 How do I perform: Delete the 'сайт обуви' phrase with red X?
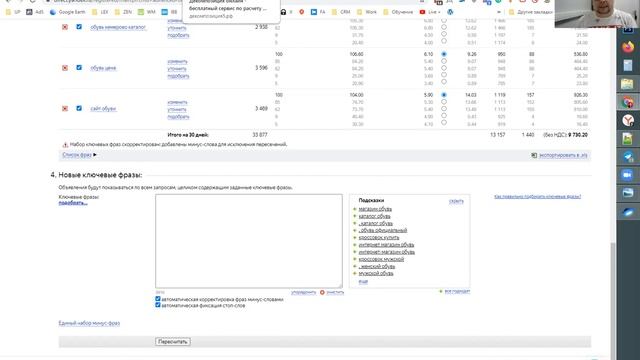point(65,109)
